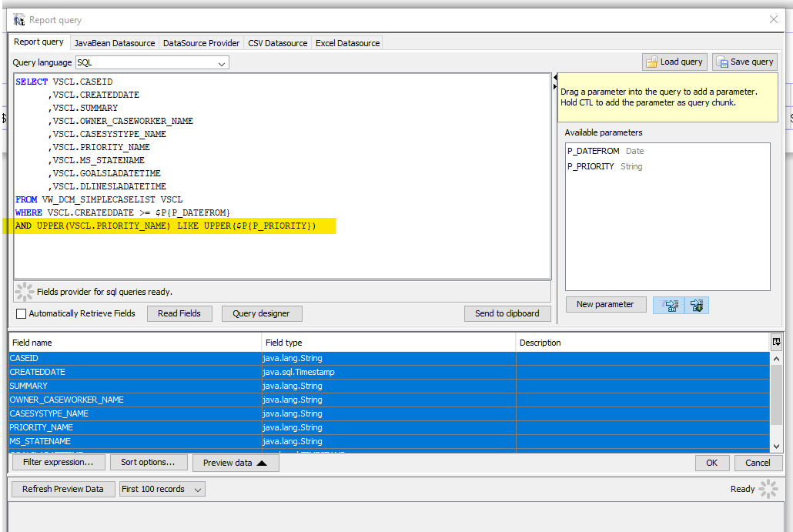Click the ,VSCL.GOALSLADATETIME line in query

pos(104,173)
